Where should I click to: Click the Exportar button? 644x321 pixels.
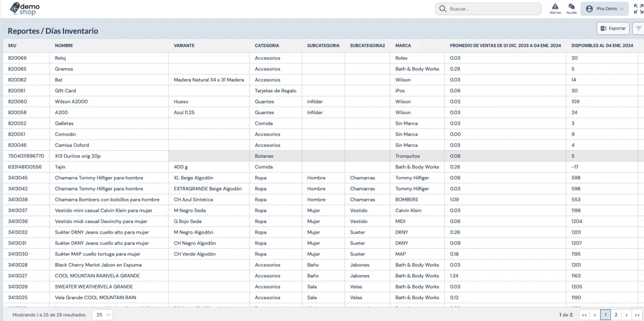tap(613, 28)
